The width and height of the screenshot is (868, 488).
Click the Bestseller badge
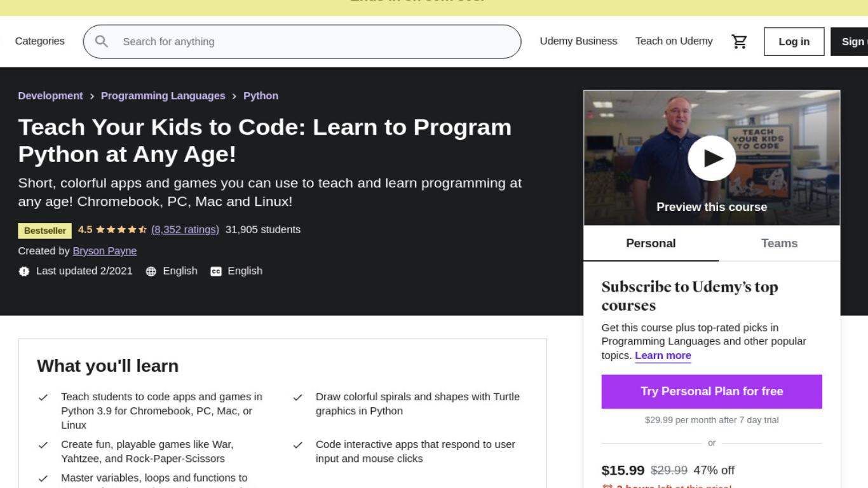[45, 231]
